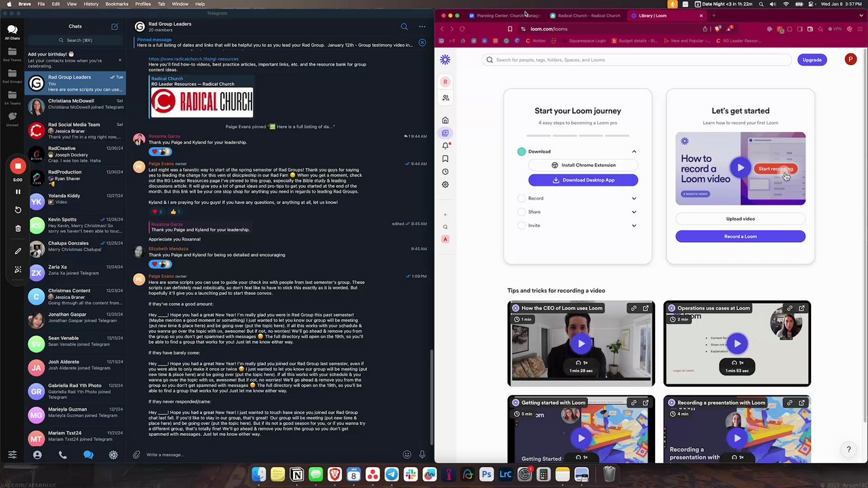Open the Rad Groups chat folder
The width and height of the screenshot is (868, 488).
point(12,77)
